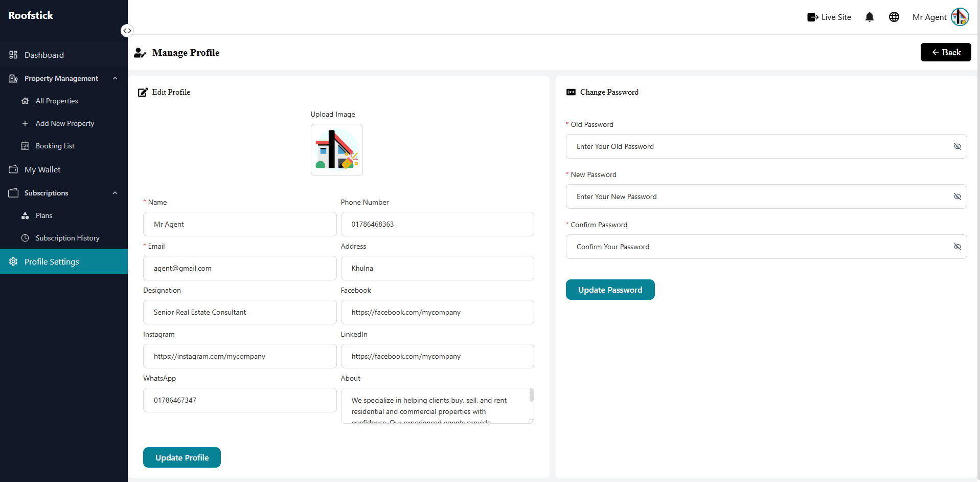Focus the Address input field
The width and height of the screenshot is (980, 482).
tap(438, 268)
